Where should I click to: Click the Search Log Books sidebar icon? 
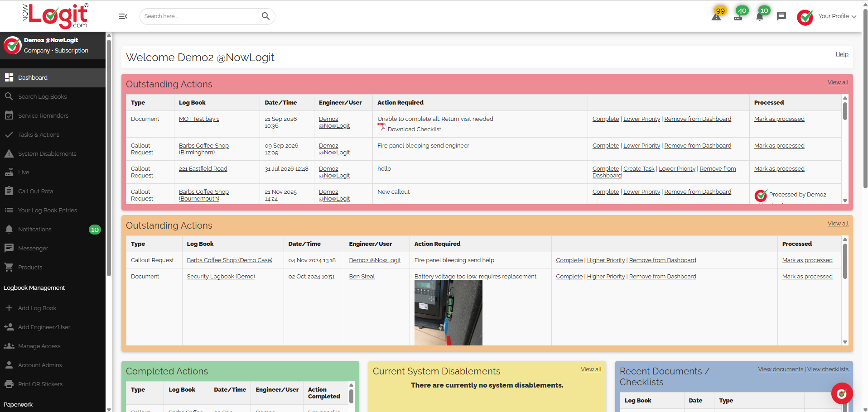point(9,96)
